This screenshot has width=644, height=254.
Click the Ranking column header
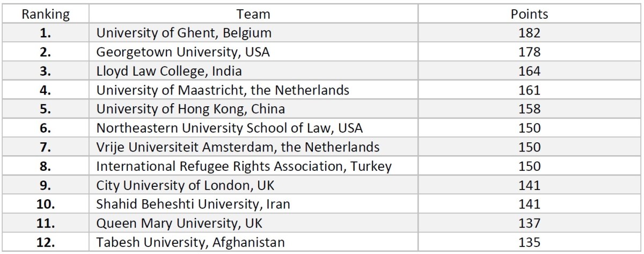pyautogui.click(x=46, y=14)
